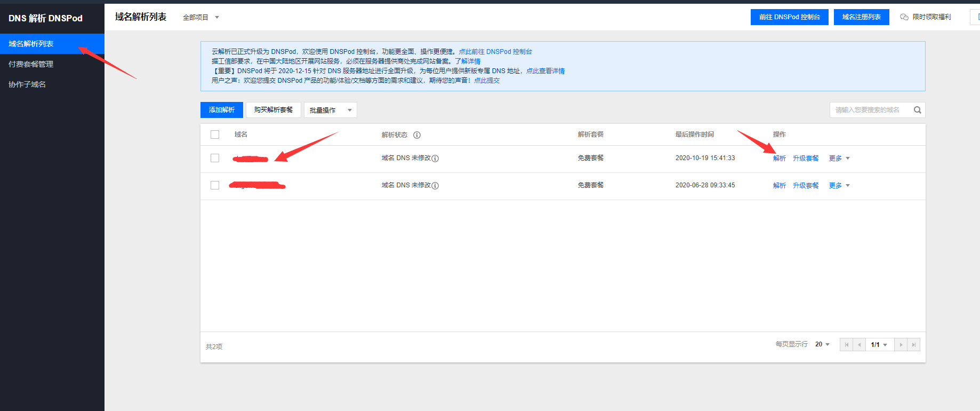Click the DNS 解析 DNSPod sidebar title
The height and width of the screenshot is (411, 980).
point(45,18)
